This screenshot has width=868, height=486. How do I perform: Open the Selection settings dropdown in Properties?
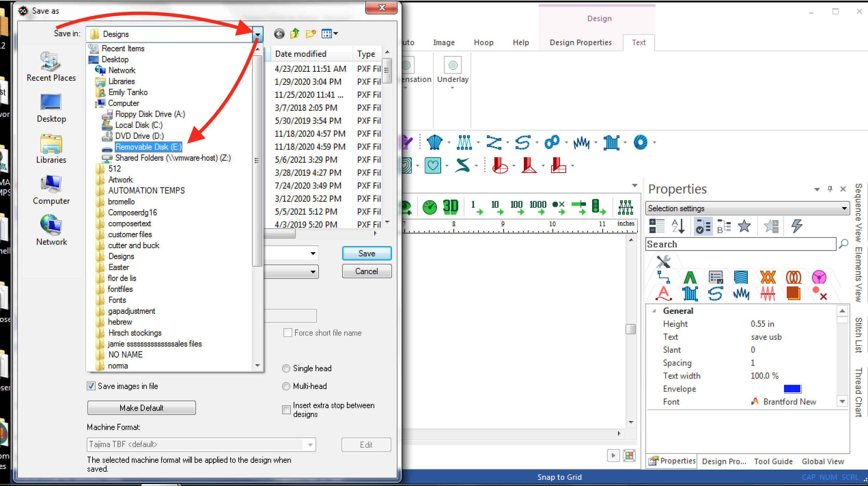[x=844, y=208]
